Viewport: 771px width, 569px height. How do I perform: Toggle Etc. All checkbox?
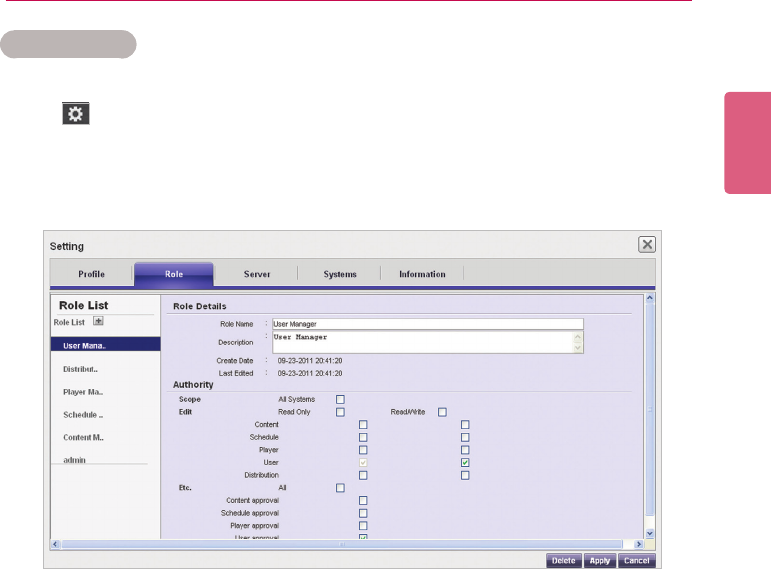pos(340,488)
